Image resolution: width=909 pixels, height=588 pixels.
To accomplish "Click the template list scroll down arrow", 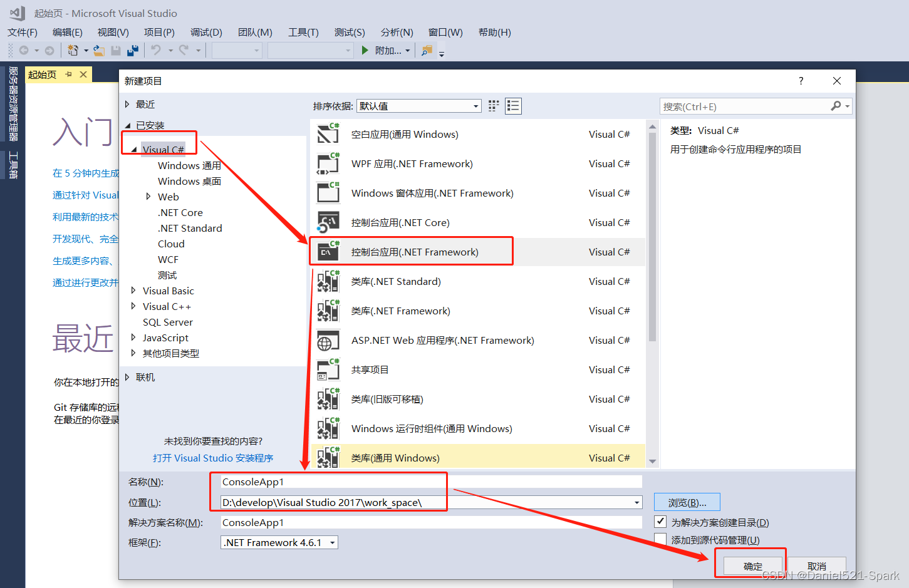I will pos(652,462).
